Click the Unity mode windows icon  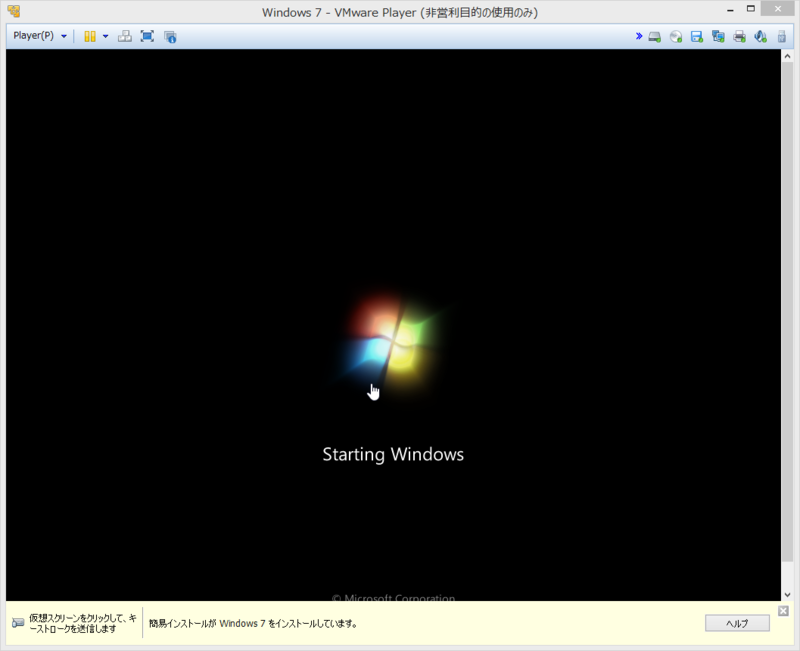[170, 36]
